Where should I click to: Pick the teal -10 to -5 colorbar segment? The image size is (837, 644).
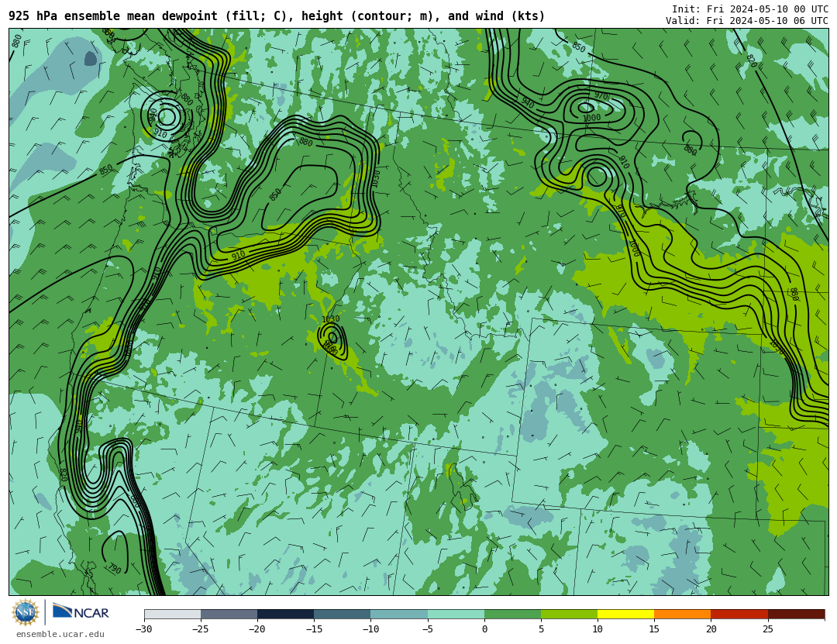click(x=399, y=614)
